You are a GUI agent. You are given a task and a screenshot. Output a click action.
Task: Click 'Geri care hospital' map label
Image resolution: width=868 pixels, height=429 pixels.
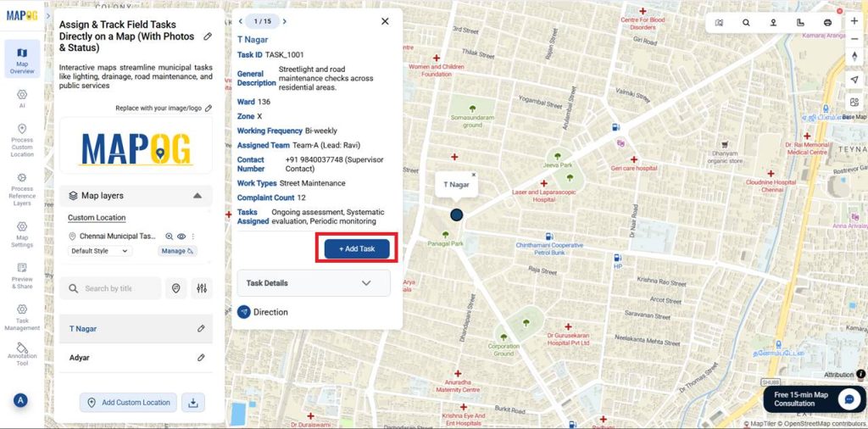(634, 167)
